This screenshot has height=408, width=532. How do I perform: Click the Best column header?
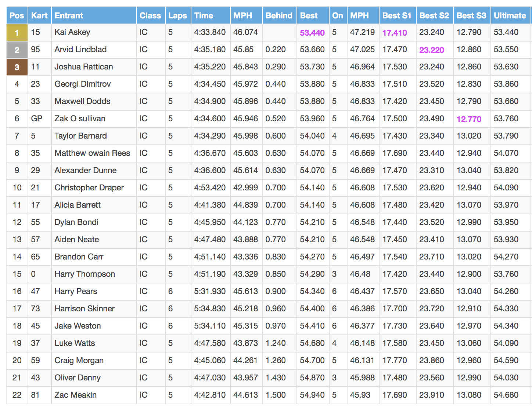(313, 15)
